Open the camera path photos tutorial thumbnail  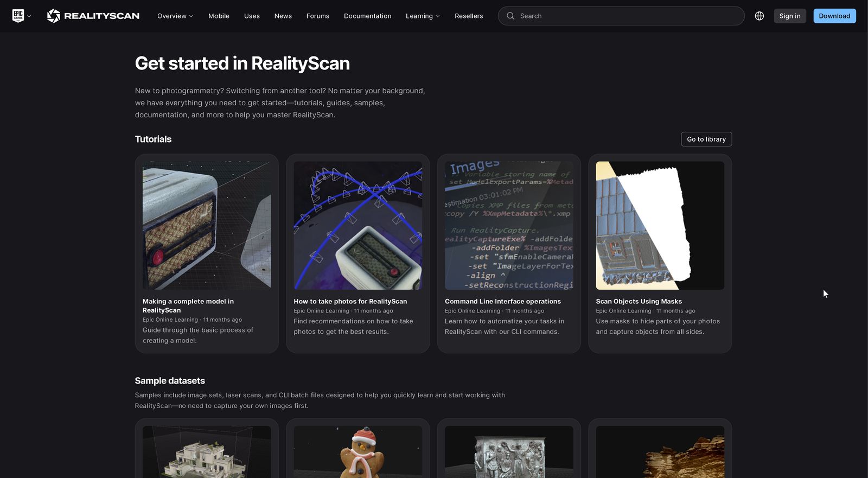click(x=358, y=225)
